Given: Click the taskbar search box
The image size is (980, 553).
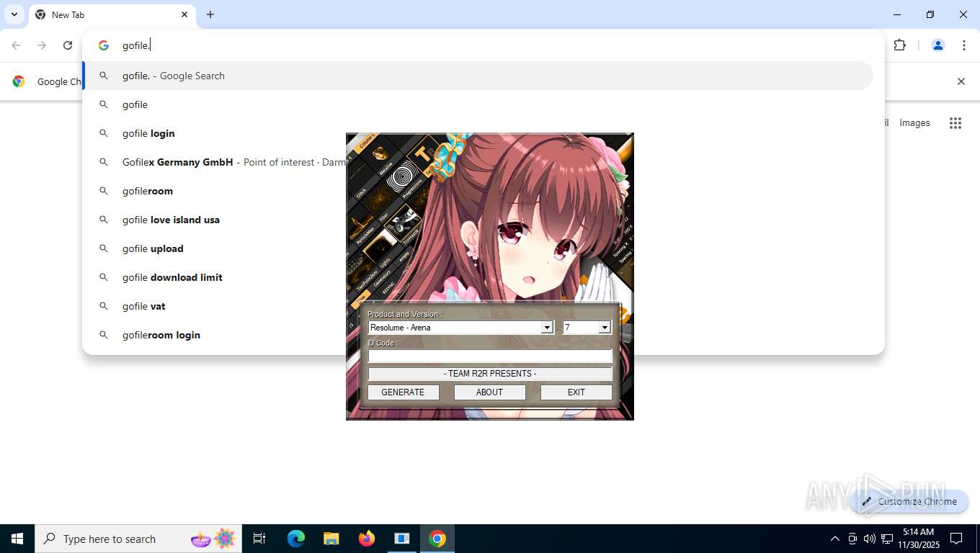Looking at the screenshot, I should pyautogui.click(x=138, y=539).
